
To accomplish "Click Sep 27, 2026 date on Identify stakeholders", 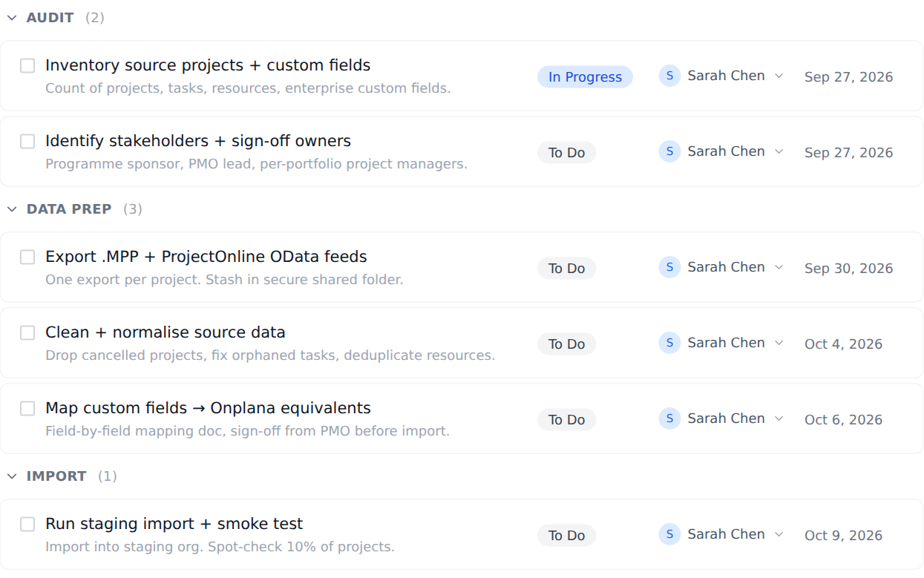I will click(848, 153).
